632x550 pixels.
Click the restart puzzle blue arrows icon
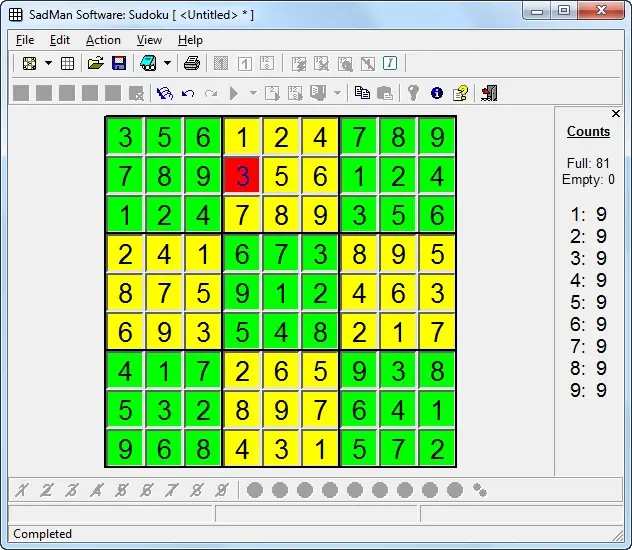[164, 93]
